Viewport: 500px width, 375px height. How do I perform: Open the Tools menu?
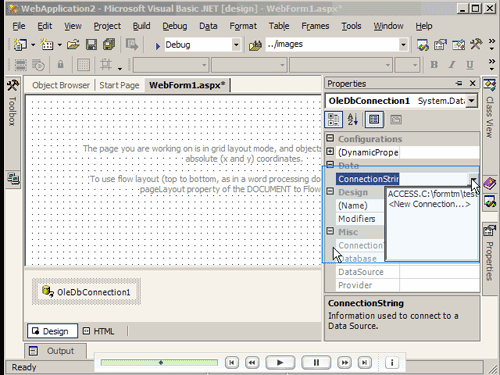pyautogui.click(x=351, y=26)
